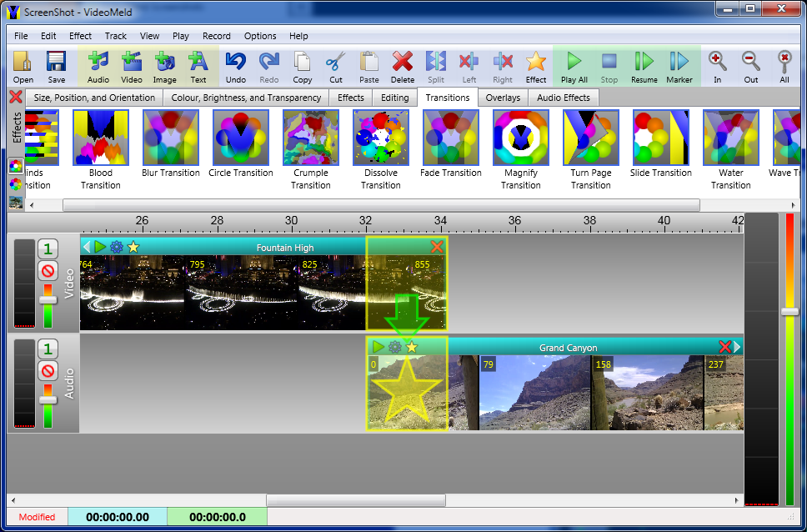Switch to the Audio Effects tab

click(564, 98)
